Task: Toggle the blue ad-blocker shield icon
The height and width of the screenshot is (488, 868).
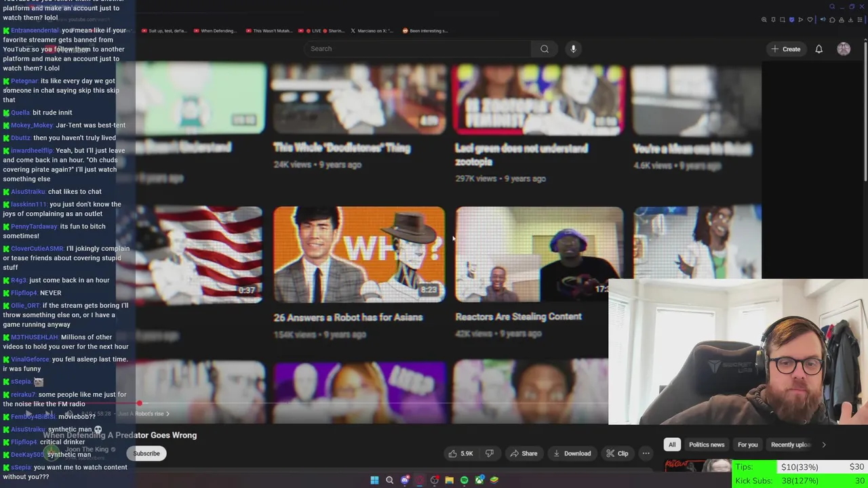Action: click(x=791, y=20)
